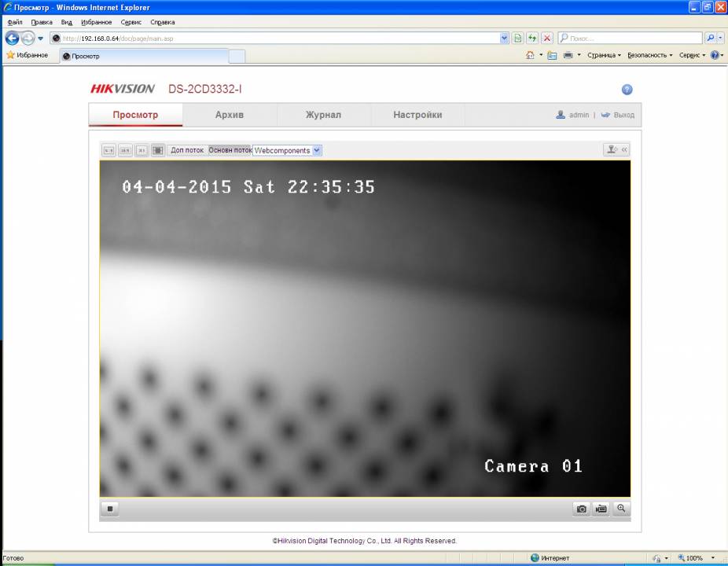Go to home page icon
The width and height of the screenshot is (728, 566).
[x=530, y=55]
